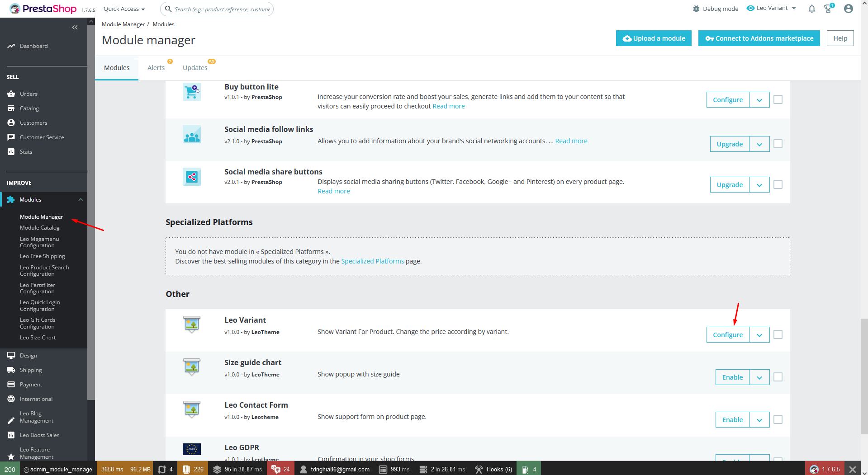Click the Customer Service chat icon
This screenshot has width=868, height=475.
[x=11, y=137]
